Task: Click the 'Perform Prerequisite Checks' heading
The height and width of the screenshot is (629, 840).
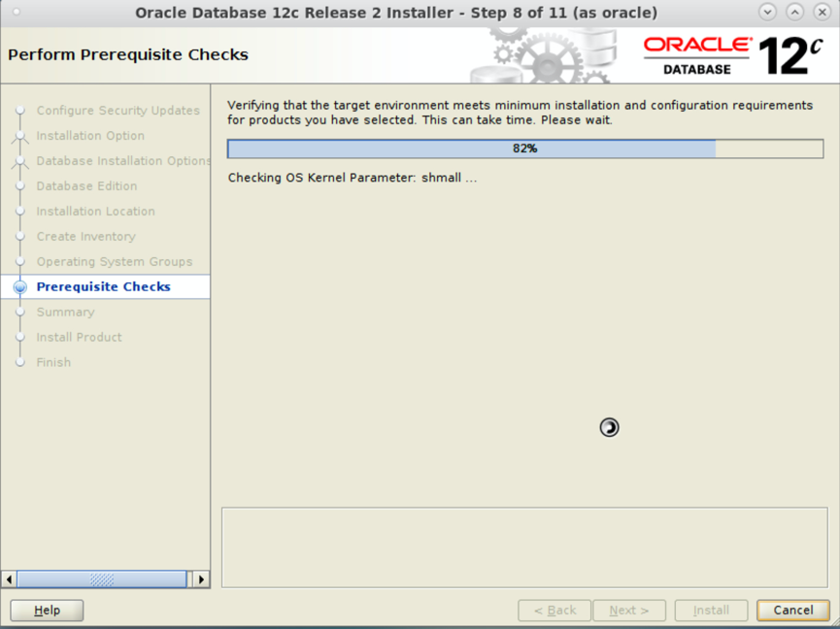Action: click(128, 54)
